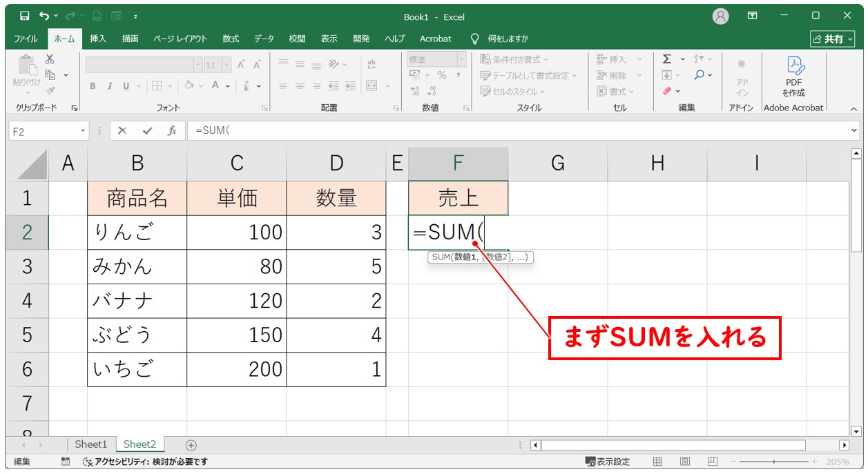Cancel formula entry with the X button
The image size is (868, 474).
122,130
